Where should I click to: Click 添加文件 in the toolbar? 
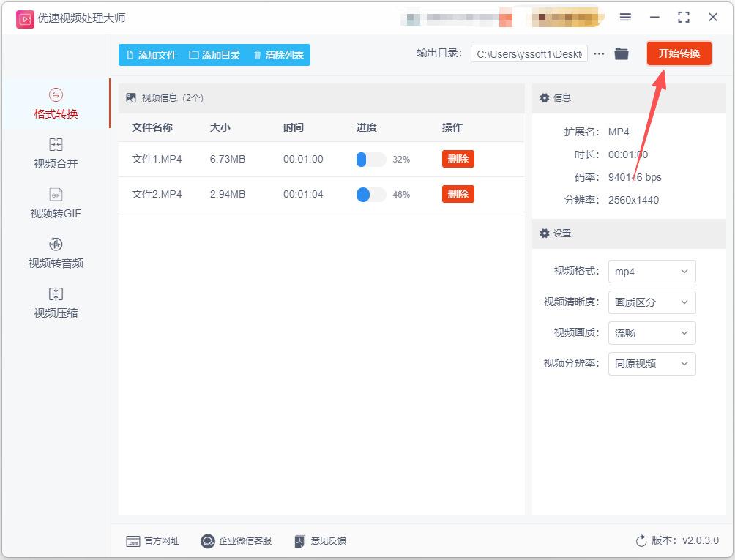(152, 55)
